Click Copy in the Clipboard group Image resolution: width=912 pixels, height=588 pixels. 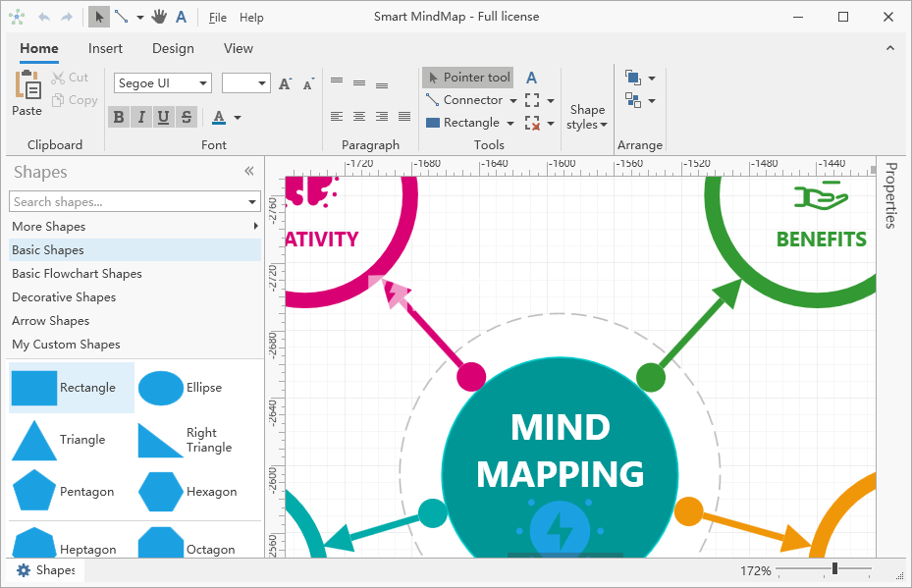click(75, 100)
